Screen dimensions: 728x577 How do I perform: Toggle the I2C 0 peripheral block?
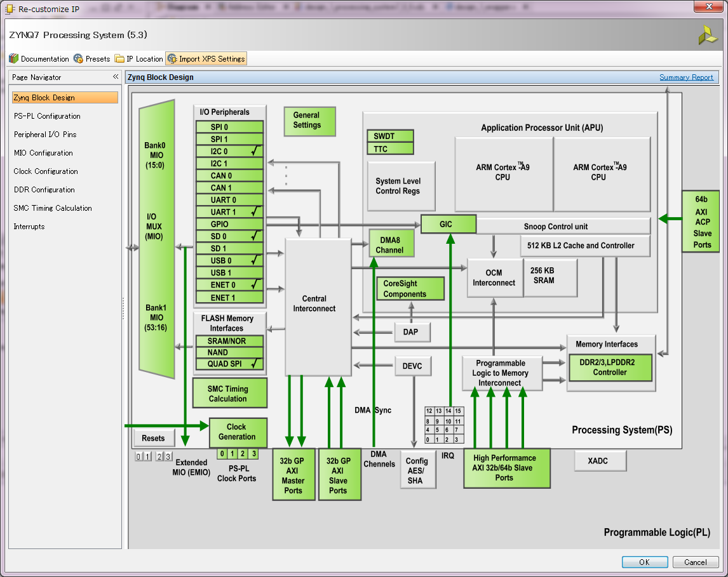[x=229, y=151]
